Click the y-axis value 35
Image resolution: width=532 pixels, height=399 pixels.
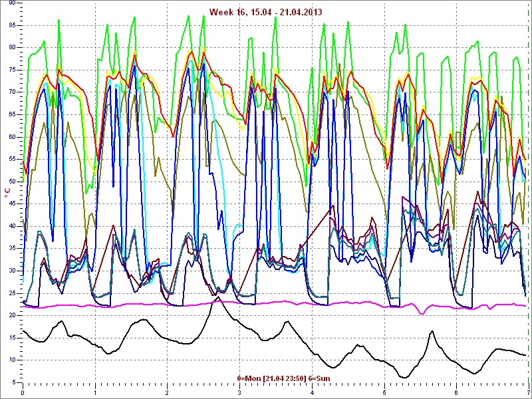12,248
